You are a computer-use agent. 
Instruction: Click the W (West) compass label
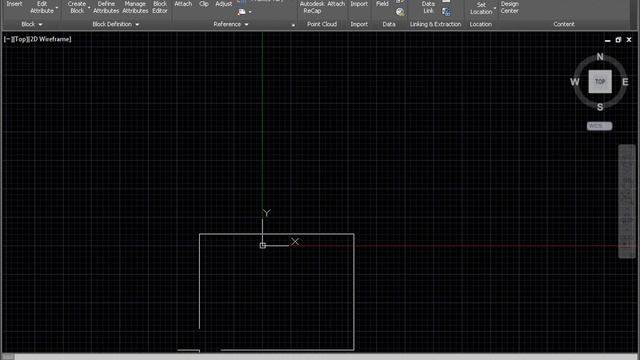point(575,82)
